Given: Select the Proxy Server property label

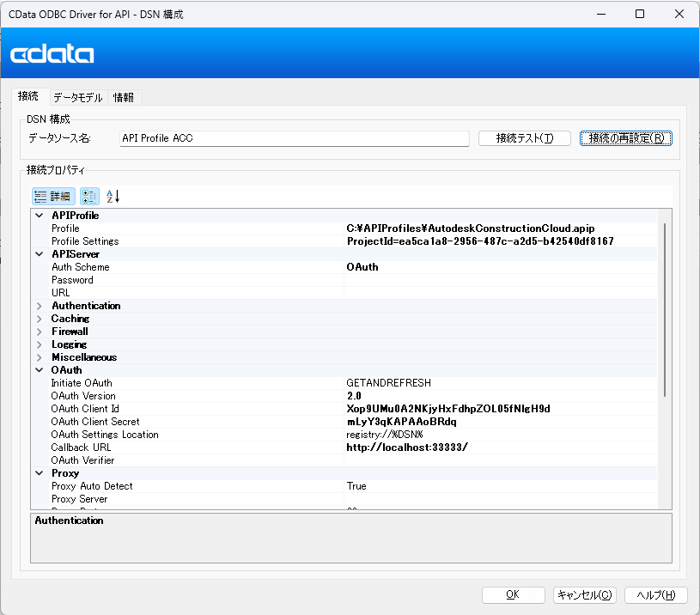Looking at the screenshot, I should [x=80, y=499].
